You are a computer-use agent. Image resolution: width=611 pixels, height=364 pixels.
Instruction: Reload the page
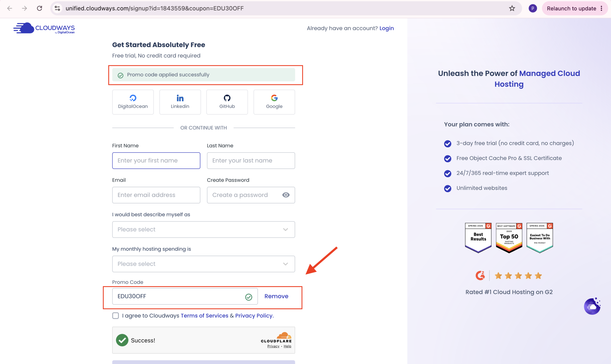(39, 8)
